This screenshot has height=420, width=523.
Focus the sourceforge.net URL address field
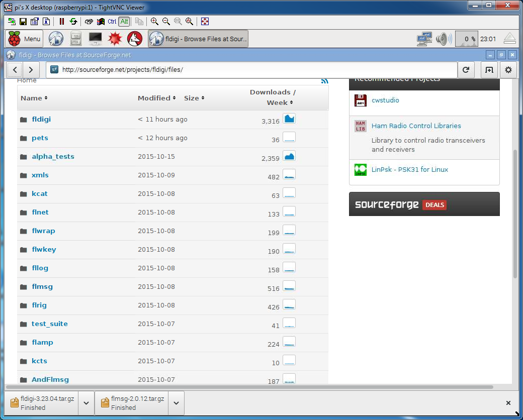click(x=251, y=70)
